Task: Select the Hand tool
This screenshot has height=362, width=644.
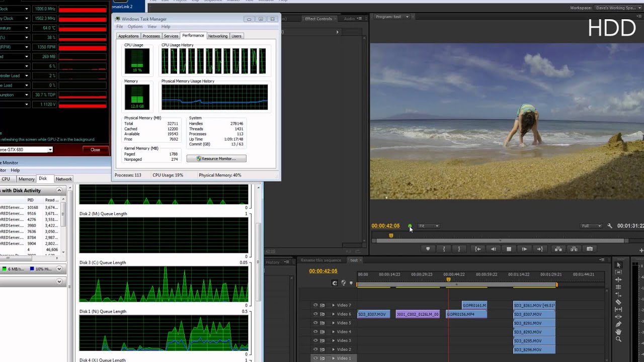Action: point(619,332)
